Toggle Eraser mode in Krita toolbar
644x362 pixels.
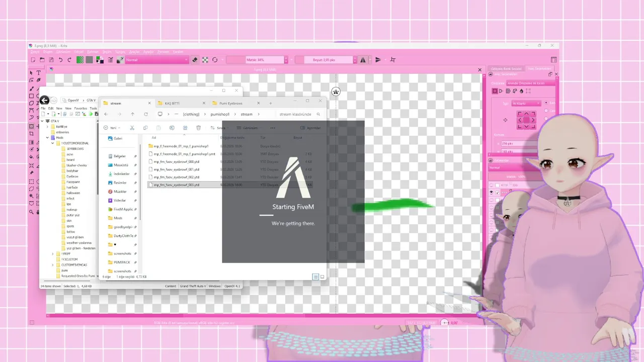click(195, 60)
